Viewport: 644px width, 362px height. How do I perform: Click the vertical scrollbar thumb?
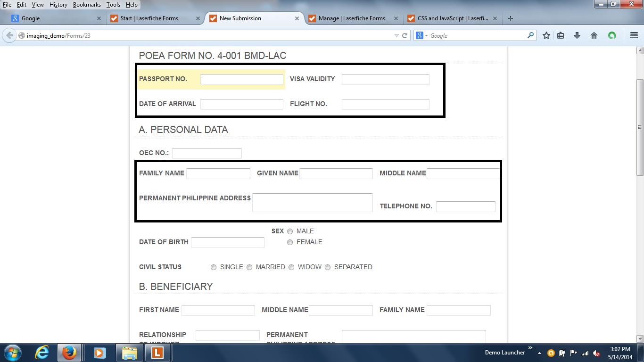pos(640,127)
